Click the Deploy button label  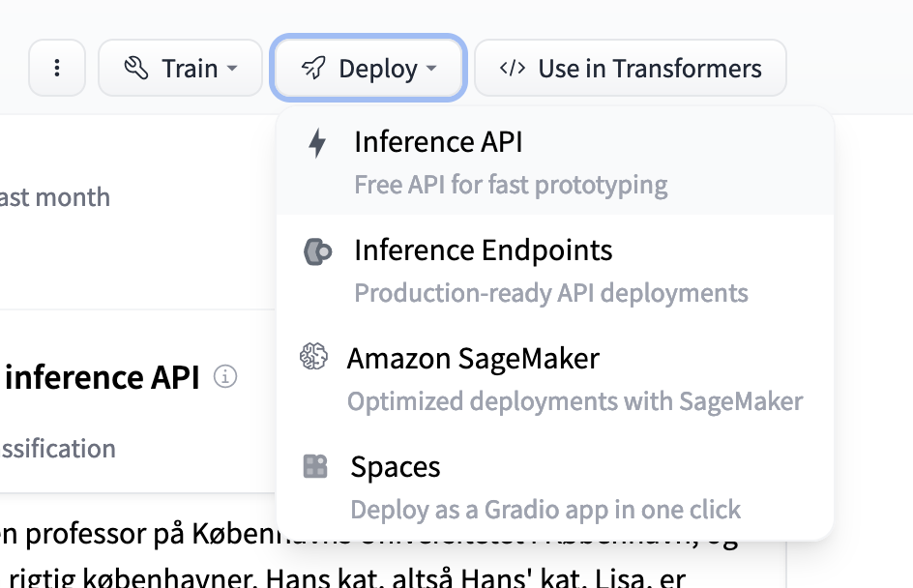pyautogui.click(x=378, y=69)
